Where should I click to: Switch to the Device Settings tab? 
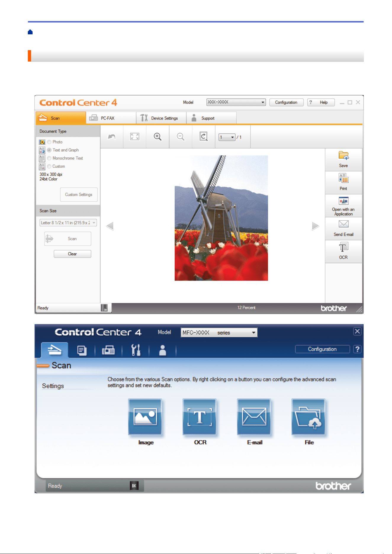coord(161,118)
